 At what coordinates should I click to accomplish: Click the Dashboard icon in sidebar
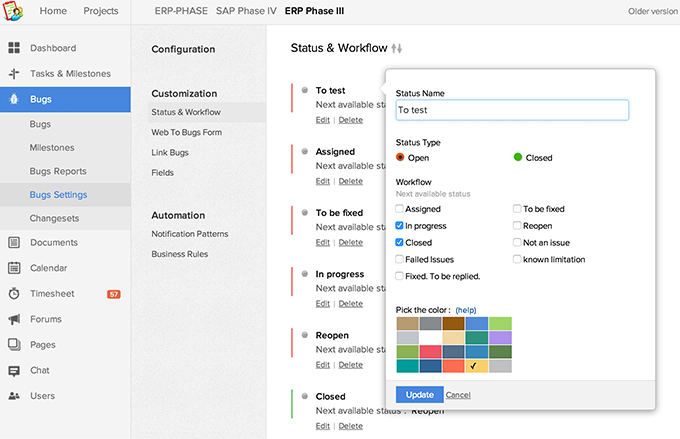click(14, 48)
